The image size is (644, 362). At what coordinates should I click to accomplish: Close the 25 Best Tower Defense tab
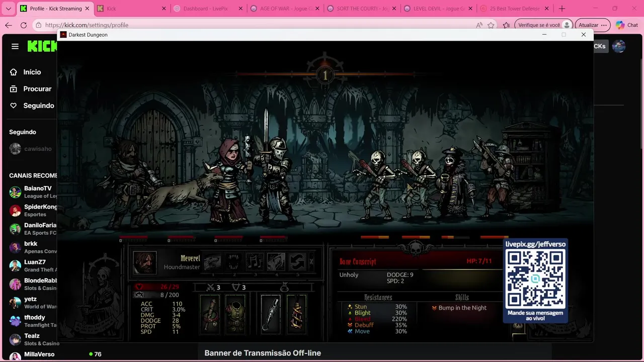pos(546,9)
